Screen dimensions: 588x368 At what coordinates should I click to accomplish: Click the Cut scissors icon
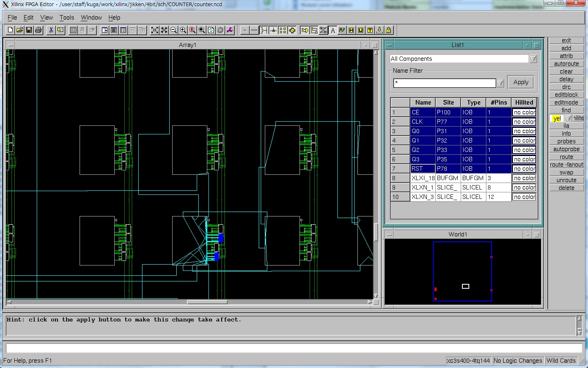click(51, 30)
